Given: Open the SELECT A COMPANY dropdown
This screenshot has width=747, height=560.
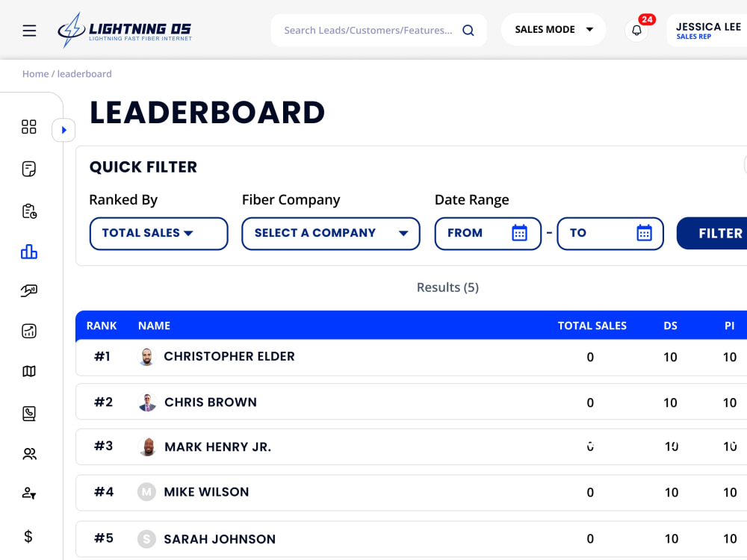Looking at the screenshot, I should [x=331, y=233].
